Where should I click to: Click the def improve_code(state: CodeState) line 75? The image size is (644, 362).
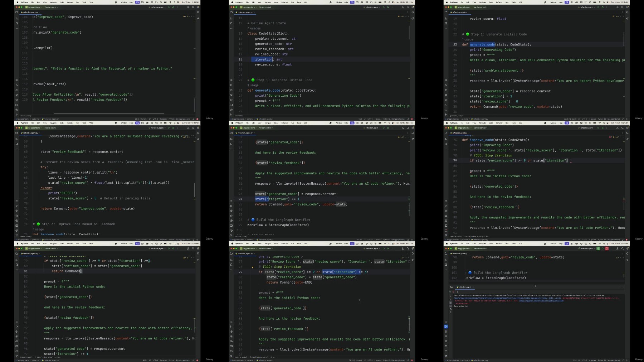pos(496,140)
